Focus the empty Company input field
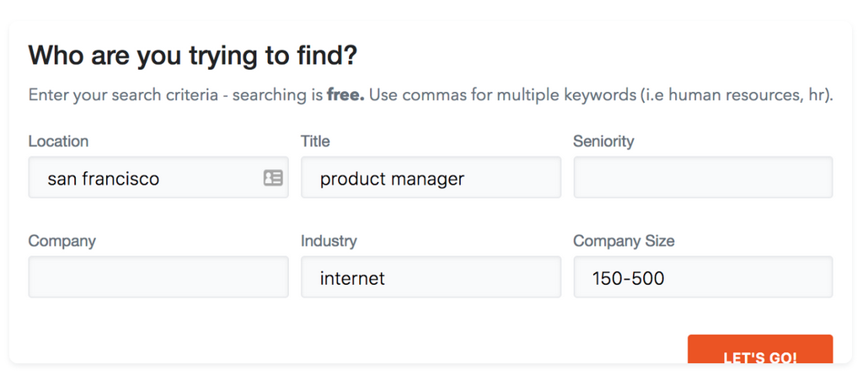The image size is (868, 381). point(158,277)
